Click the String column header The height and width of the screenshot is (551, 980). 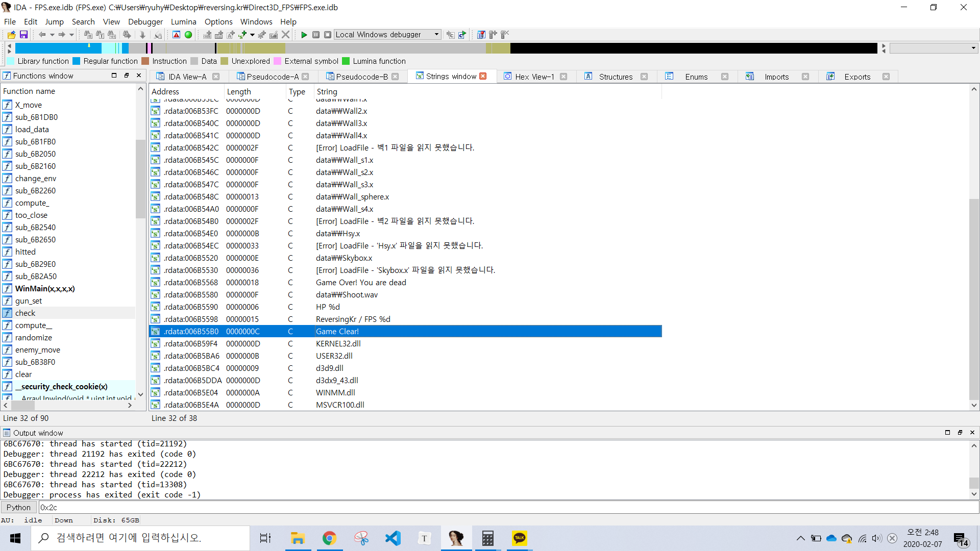click(x=327, y=91)
